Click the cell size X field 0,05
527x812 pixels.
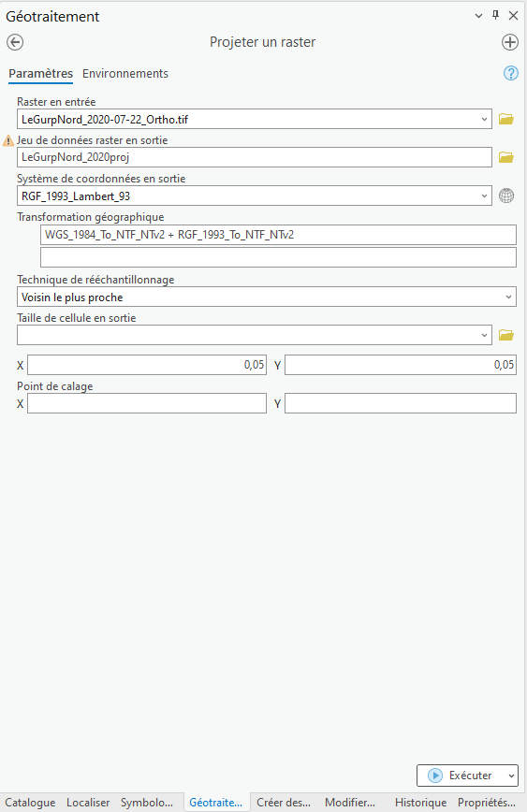click(147, 365)
